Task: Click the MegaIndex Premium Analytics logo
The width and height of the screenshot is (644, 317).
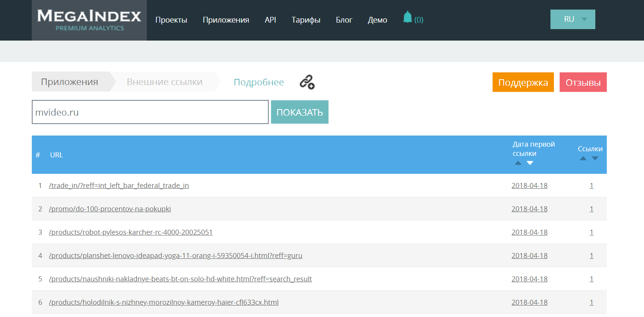Action: pos(89,20)
